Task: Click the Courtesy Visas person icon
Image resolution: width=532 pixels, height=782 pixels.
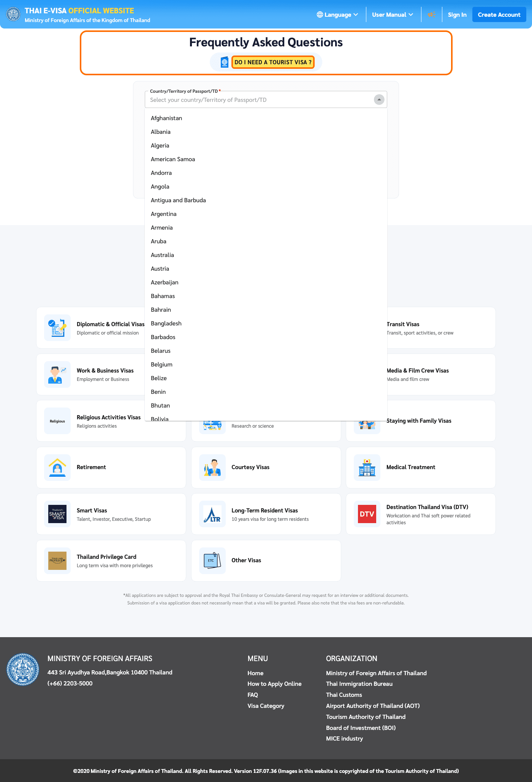Action: click(212, 467)
